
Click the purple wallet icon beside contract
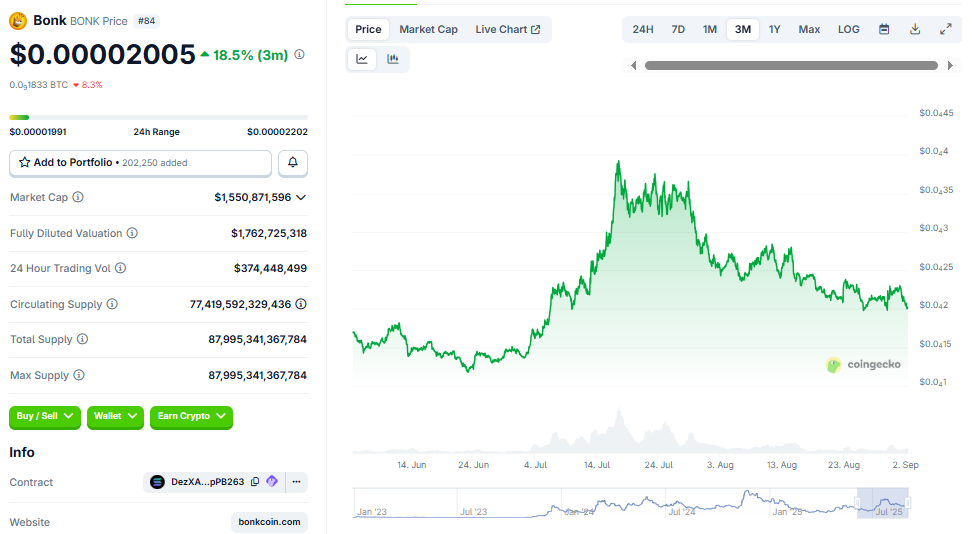[272, 481]
